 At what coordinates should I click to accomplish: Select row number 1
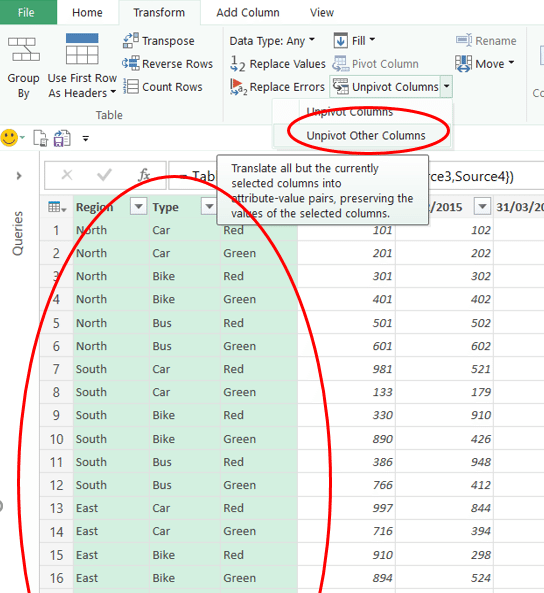pyautogui.click(x=56, y=230)
